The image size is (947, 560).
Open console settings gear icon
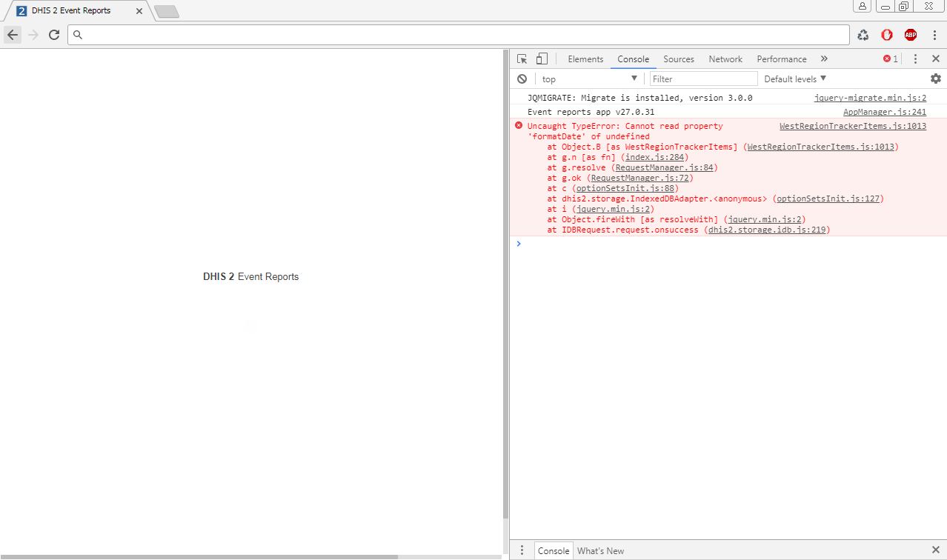935,79
